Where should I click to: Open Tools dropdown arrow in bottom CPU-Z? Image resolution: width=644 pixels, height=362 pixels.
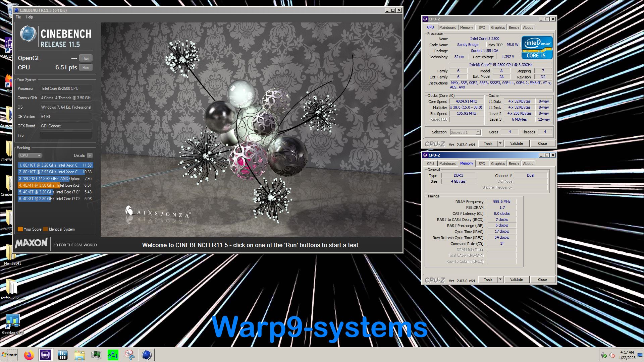click(x=500, y=280)
